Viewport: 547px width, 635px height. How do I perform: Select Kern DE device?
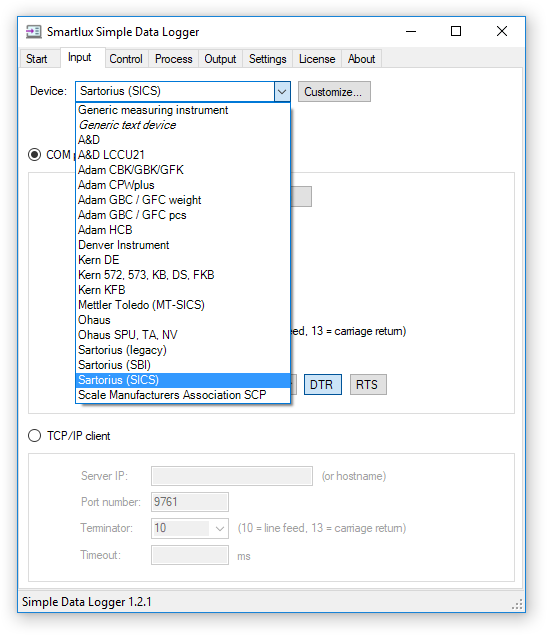pos(183,260)
